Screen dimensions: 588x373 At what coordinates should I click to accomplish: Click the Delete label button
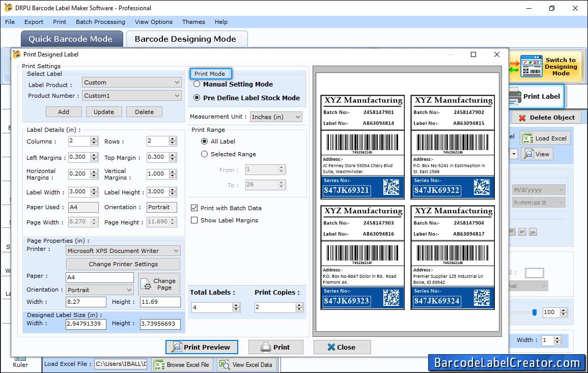145,112
